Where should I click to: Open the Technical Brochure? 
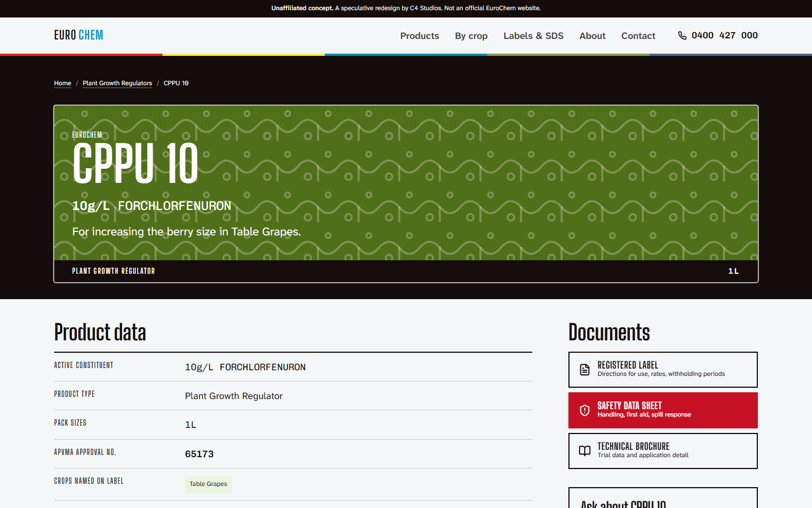point(663,451)
